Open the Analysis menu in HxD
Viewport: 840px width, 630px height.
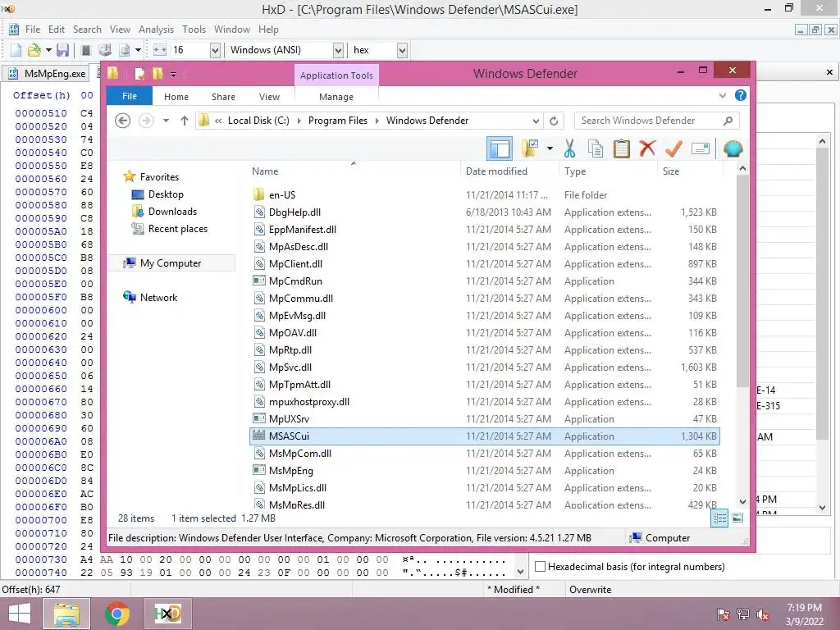pos(156,30)
